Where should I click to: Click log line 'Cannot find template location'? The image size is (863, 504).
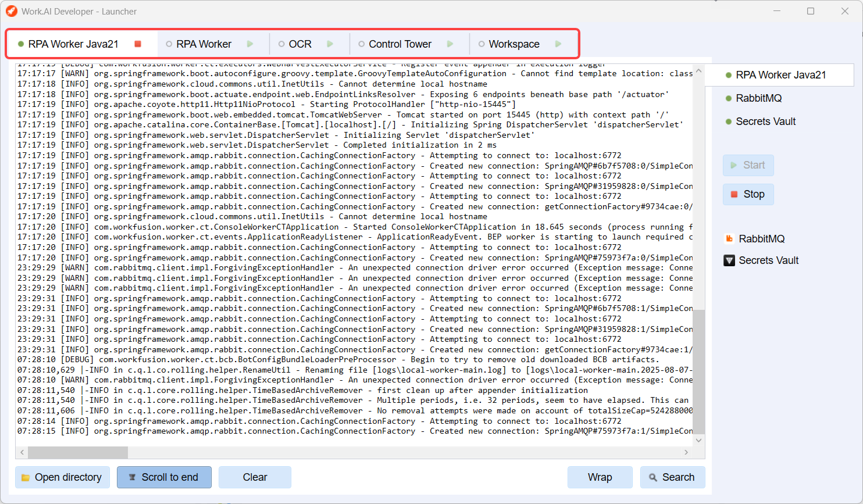click(355, 74)
